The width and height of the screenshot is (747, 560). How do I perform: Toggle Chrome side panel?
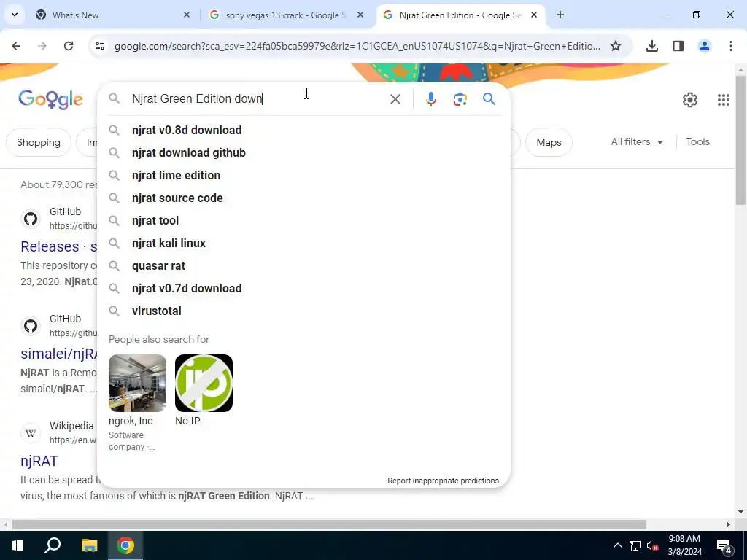click(678, 46)
